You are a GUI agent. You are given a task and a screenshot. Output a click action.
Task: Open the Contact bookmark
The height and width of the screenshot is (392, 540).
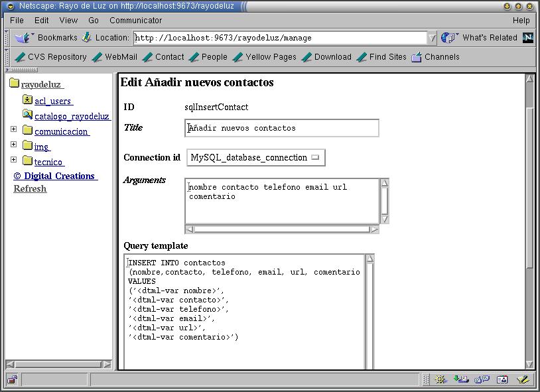coord(163,57)
